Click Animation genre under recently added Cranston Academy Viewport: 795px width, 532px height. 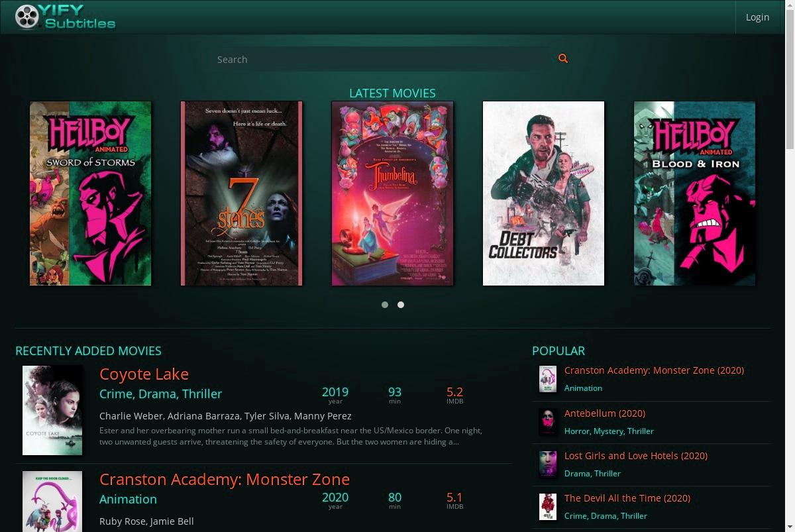[128, 499]
